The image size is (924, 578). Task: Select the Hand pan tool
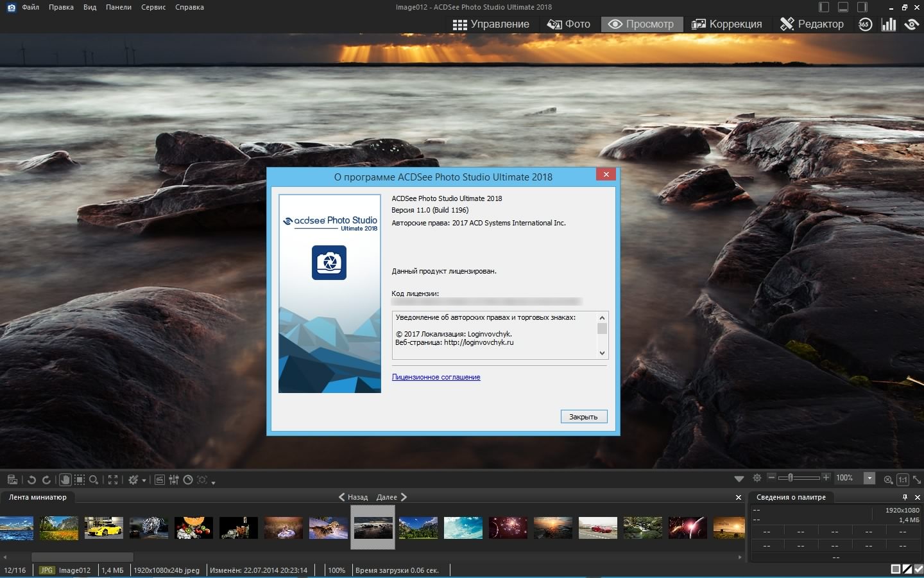tap(65, 480)
